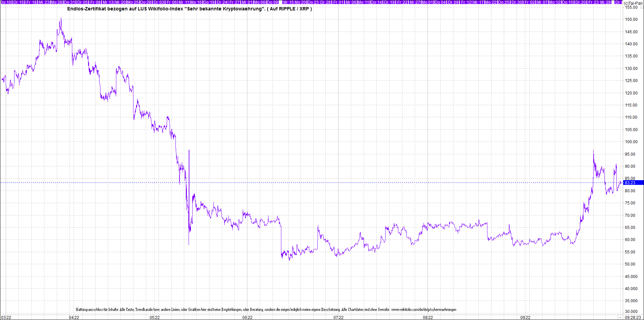The height and width of the screenshot is (320, 644).
Task: Click the 70.00 price axis label
Action: click(630, 215)
